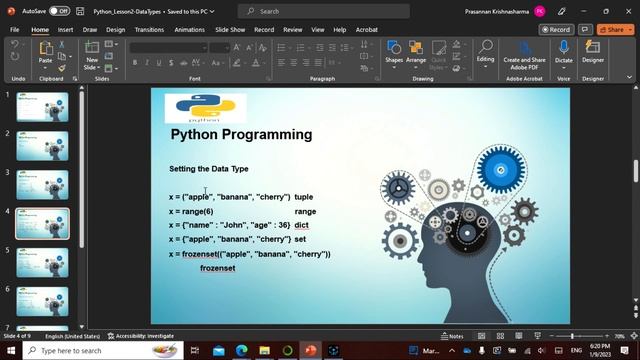Toggle text shadow S button

pos(171,63)
